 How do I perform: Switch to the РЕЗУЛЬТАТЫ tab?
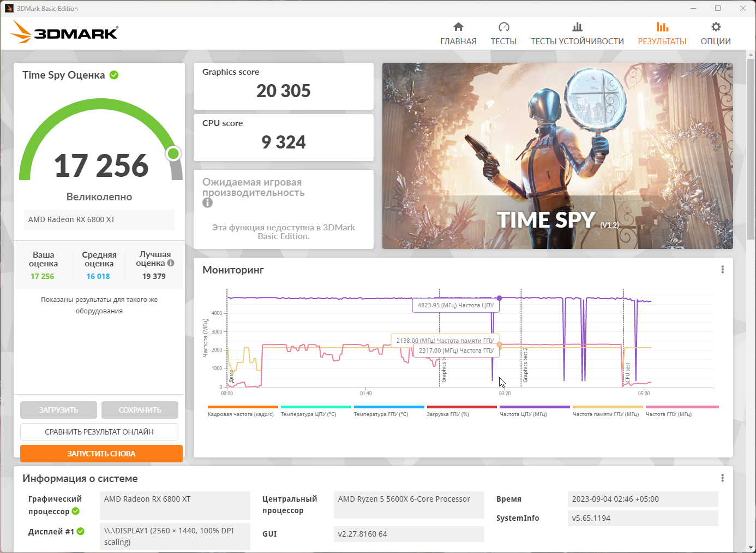[x=662, y=33]
